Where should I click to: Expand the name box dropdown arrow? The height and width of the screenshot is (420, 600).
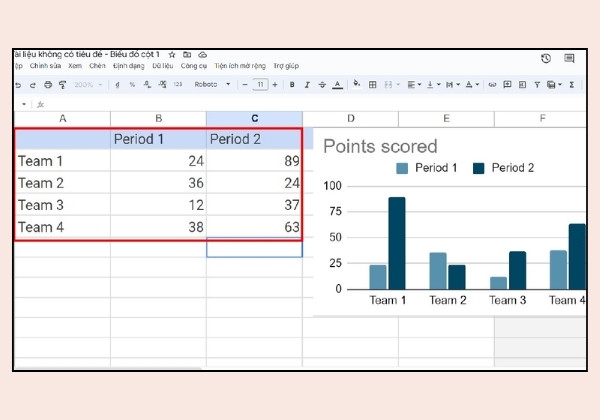point(24,104)
